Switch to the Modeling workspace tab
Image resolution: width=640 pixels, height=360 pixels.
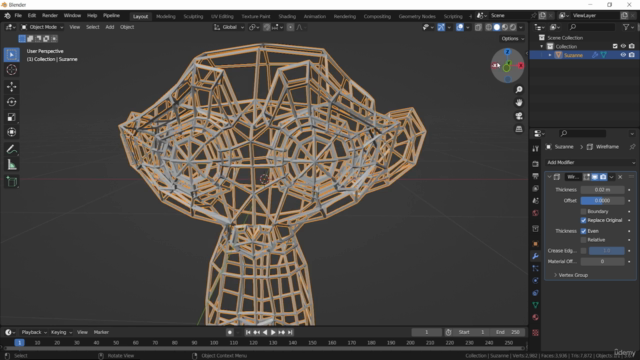[166, 16]
